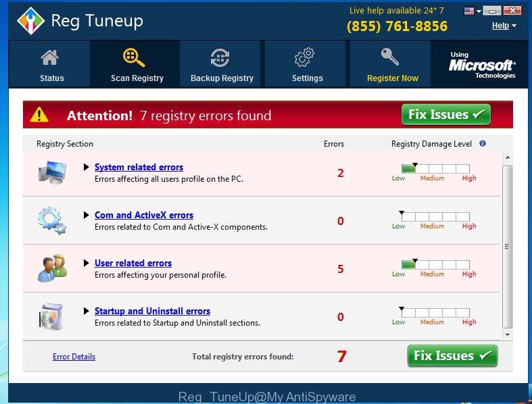Click the scrollbar up arrow

coord(508,157)
